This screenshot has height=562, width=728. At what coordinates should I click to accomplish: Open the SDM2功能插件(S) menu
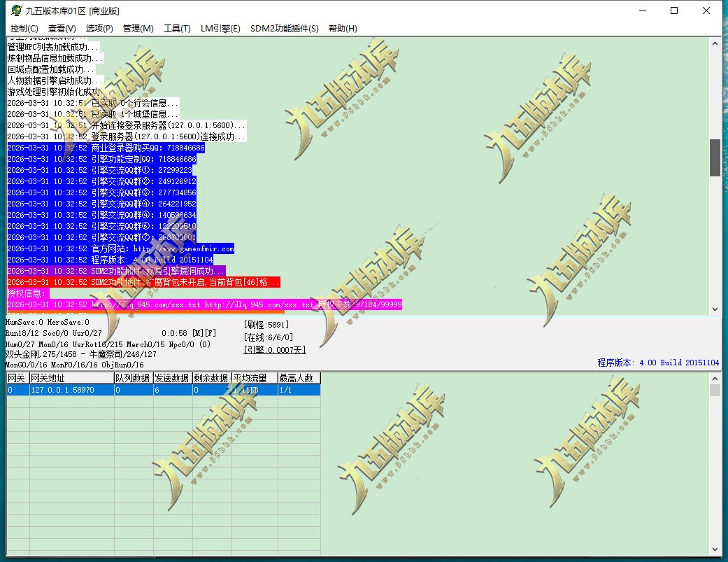(x=284, y=28)
